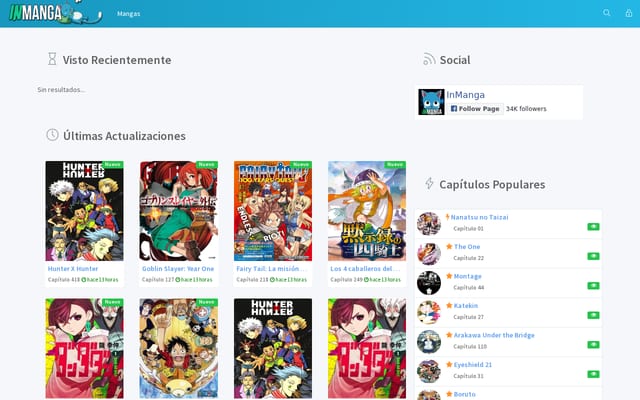This screenshot has width=640, height=400.
Task: Click the green eye button for Montage
Action: click(x=593, y=285)
